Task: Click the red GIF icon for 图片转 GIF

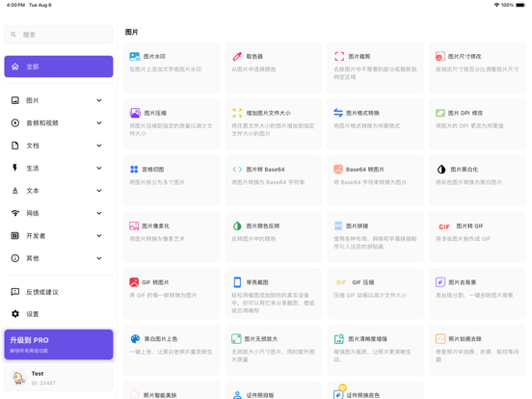Action: (x=444, y=226)
